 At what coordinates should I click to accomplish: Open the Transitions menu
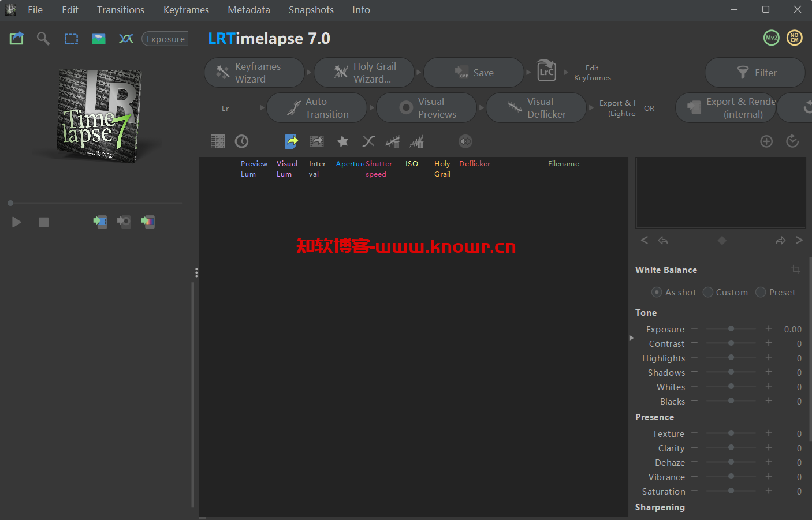tap(121, 10)
